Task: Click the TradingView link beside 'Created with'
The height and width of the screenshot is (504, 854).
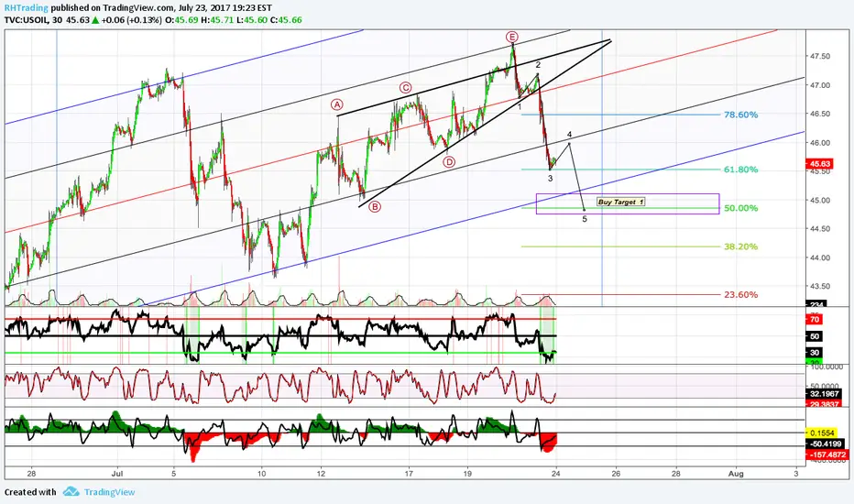Action: click(x=109, y=492)
